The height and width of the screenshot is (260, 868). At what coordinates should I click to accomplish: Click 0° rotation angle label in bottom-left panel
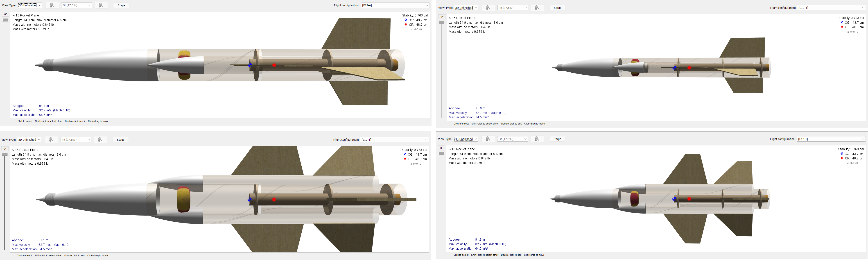coord(5,149)
